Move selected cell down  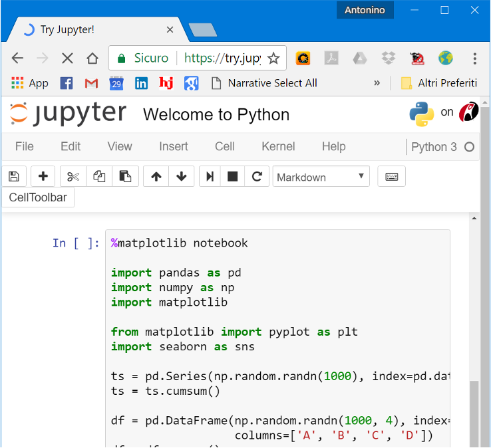point(181,176)
